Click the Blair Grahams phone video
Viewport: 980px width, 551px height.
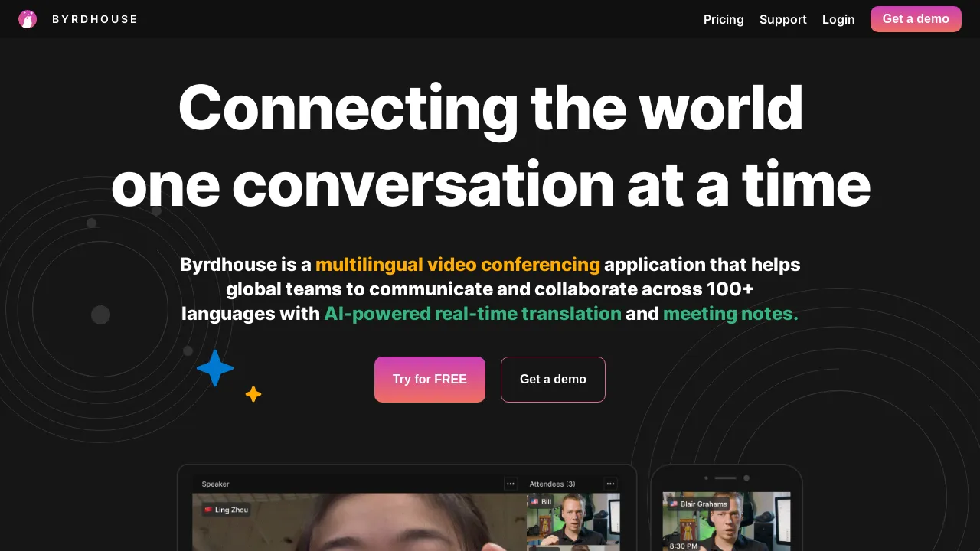[727, 522]
